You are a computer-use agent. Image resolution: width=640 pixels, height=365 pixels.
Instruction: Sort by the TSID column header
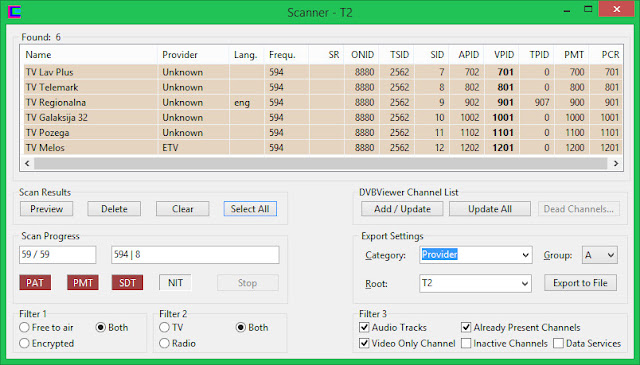pos(396,55)
